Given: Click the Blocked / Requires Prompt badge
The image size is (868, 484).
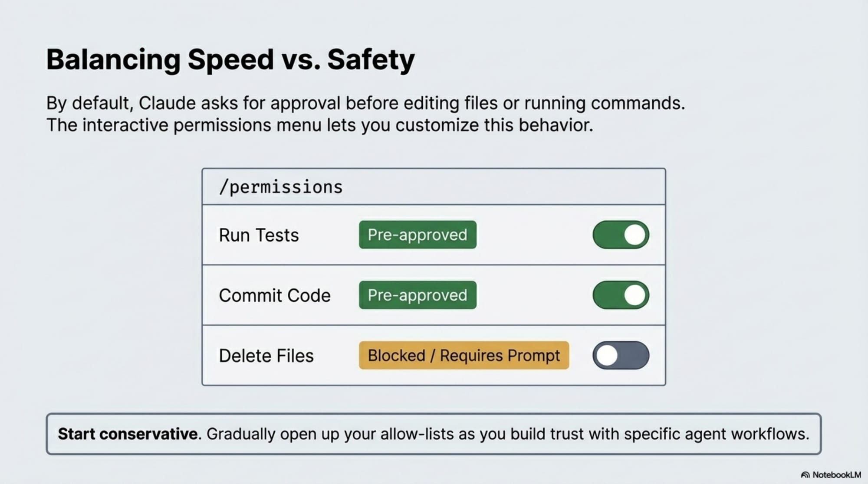Looking at the screenshot, I should coord(464,356).
